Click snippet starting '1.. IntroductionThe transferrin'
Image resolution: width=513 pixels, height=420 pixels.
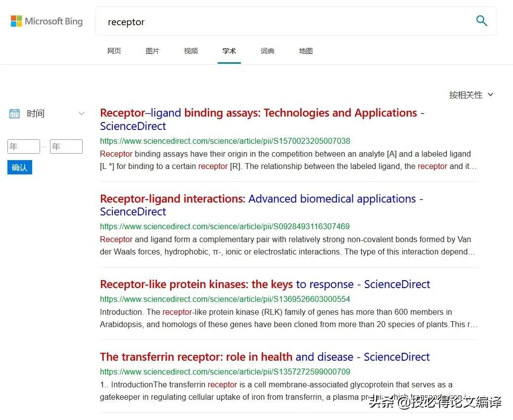284,390
